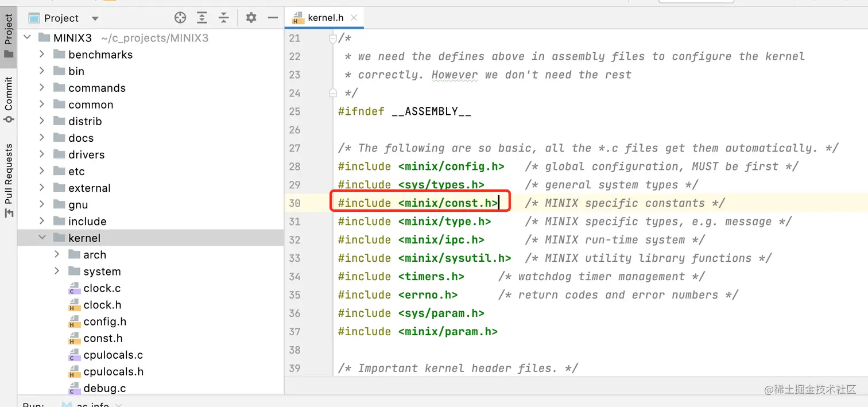Click the 'Important kernel header files' comment
The image size is (868, 407).
pyautogui.click(x=458, y=369)
